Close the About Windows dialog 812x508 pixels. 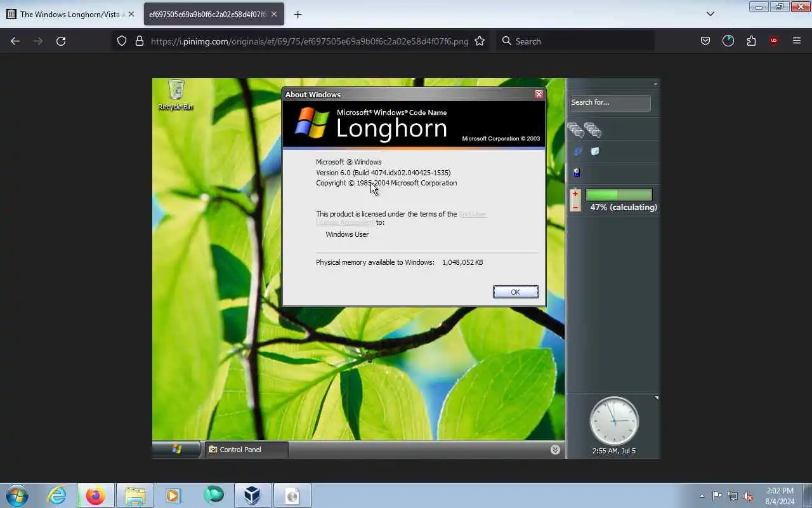coord(539,94)
